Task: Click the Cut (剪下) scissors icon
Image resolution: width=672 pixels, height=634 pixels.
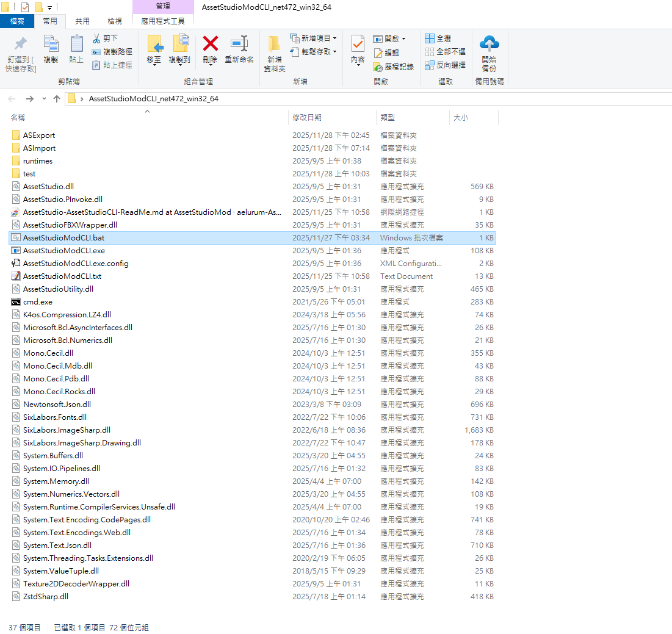Action: (x=96, y=38)
